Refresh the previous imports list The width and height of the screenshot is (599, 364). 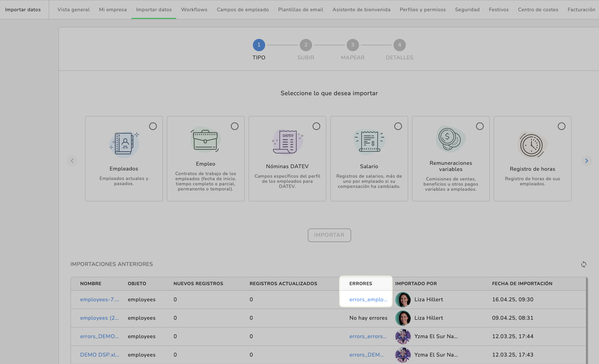(584, 264)
